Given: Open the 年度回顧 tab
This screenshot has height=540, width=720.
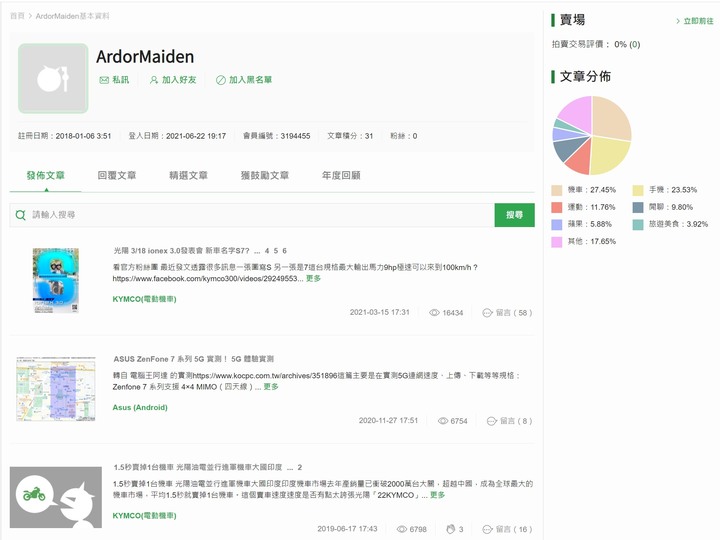Looking at the screenshot, I should pos(341,175).
